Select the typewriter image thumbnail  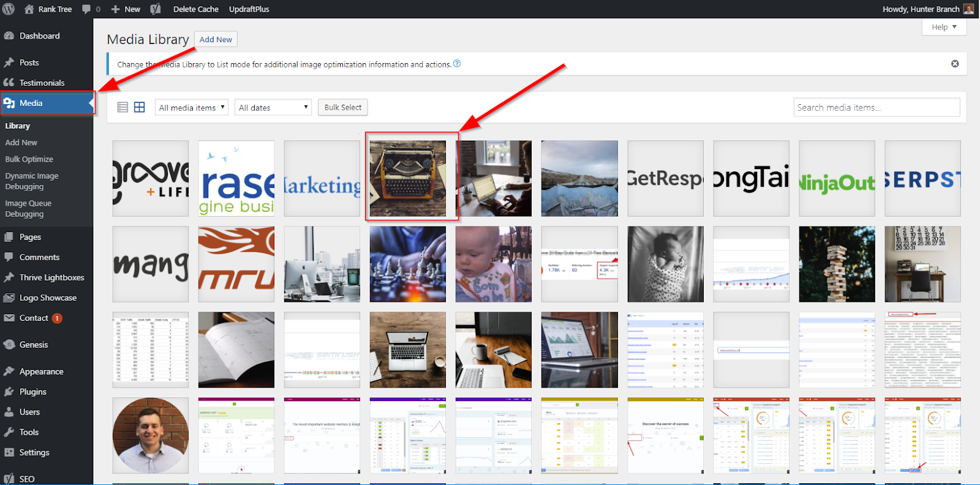[x=408, y=178]
